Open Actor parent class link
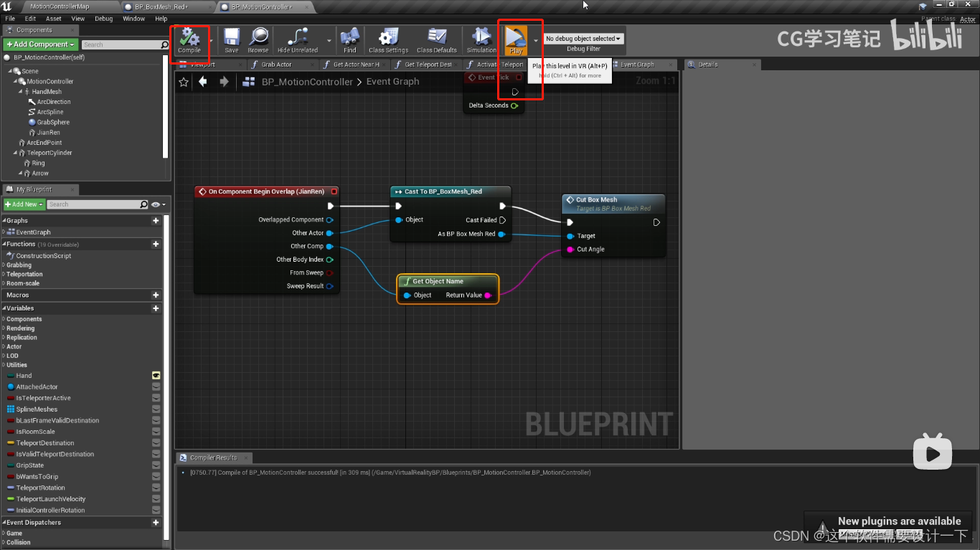The width and height of the screenshot is (980, 550). tap(968, 19)
